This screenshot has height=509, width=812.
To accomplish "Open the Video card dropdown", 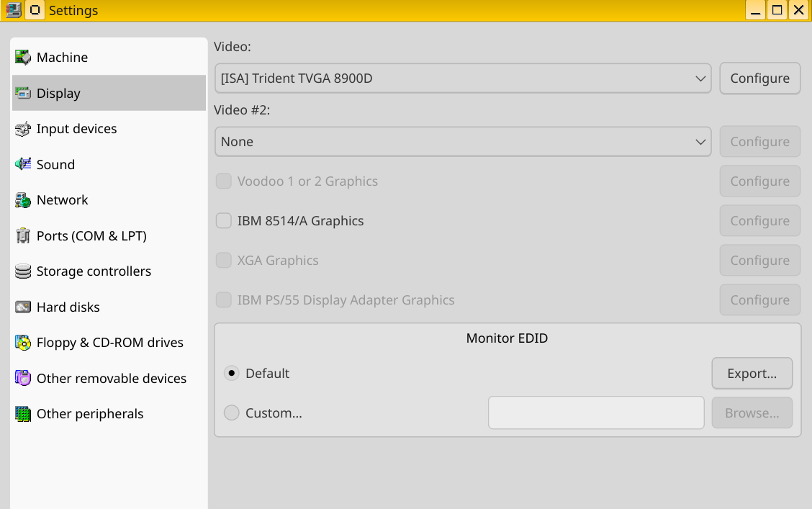I will [x=463, y=78].
